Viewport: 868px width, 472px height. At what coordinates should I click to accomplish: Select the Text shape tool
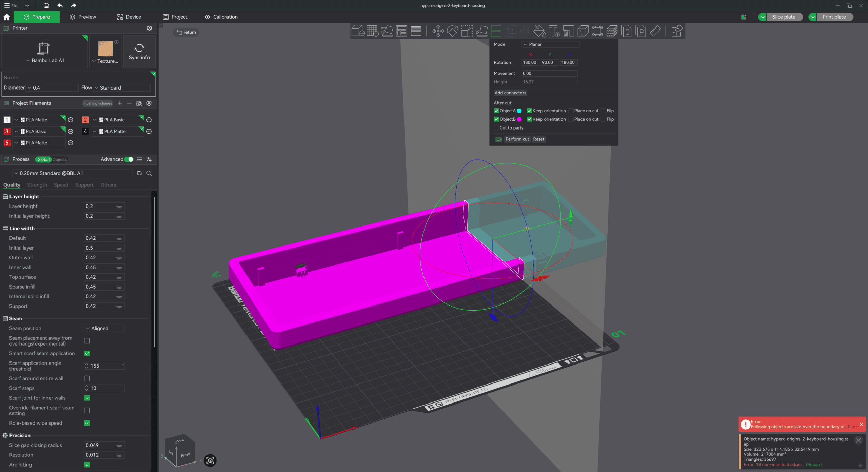pyautogui.click(x=554, y=31)
